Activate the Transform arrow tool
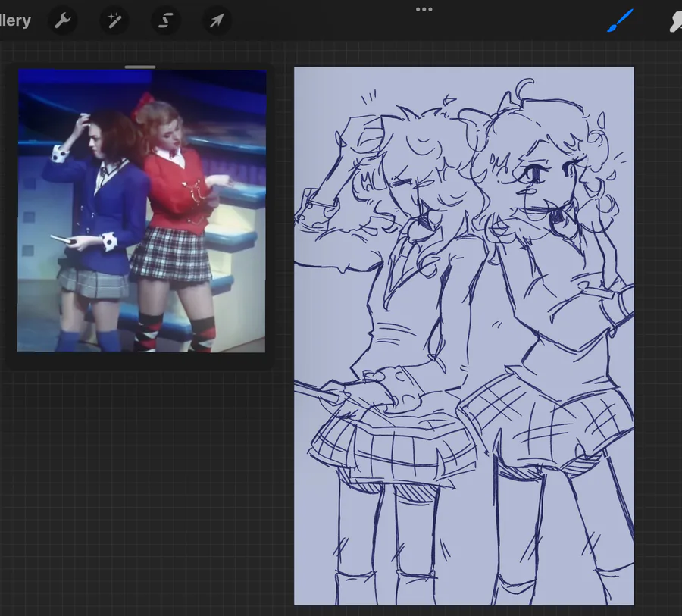The height and width of the screenshot is (616, 682). pos(217,20)
